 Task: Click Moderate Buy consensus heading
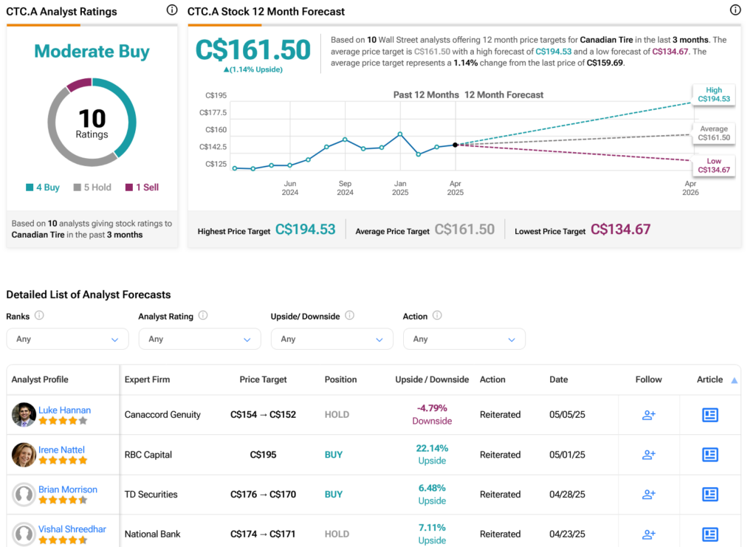point(92,51)
